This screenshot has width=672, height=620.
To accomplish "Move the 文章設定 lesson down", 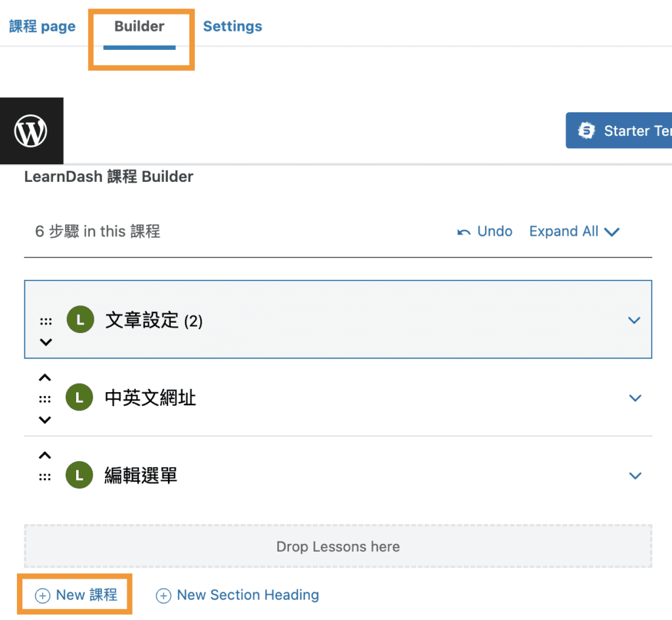I will tap(45, 342).
